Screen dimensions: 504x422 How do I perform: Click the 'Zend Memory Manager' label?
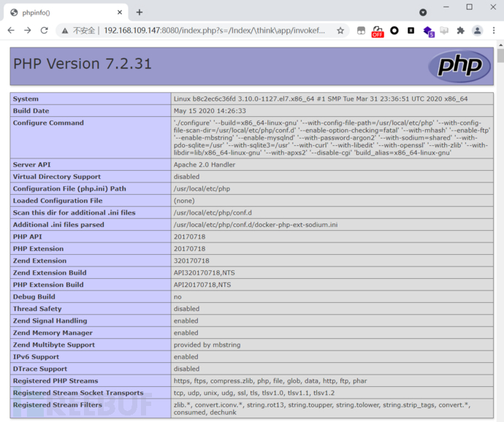tap(53, 333)
